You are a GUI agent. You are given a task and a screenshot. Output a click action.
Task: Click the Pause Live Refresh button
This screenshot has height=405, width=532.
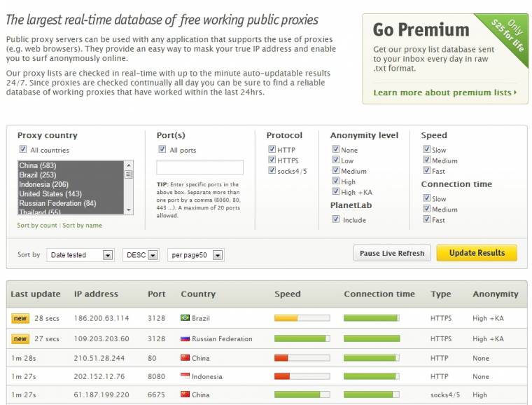tap(392, 253)
